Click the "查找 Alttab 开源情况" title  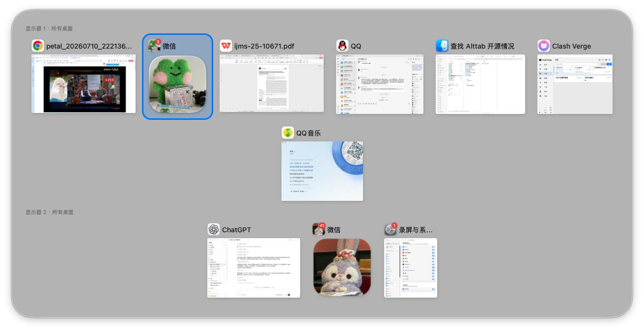(x=482, y=46)
